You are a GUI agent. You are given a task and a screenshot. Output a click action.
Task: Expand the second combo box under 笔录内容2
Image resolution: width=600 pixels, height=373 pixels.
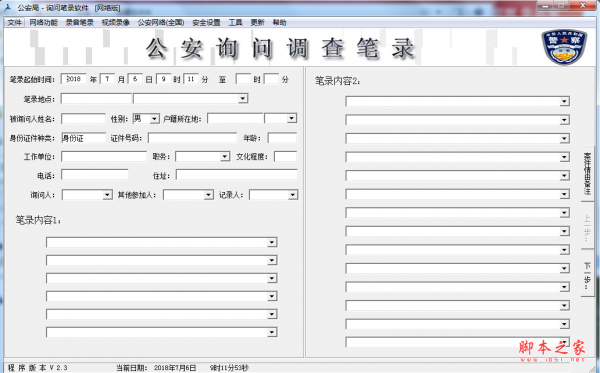pyautogui.click(x=564, y=120)
